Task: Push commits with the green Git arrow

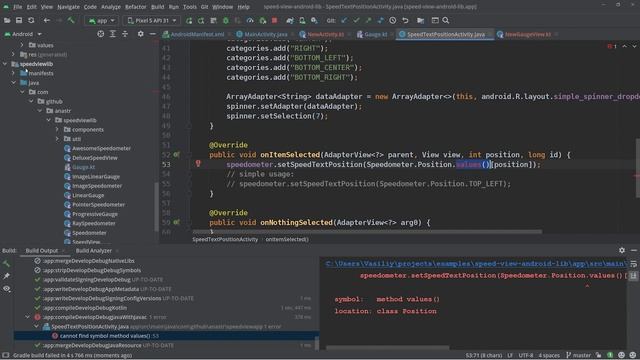Action: (369, 20)
